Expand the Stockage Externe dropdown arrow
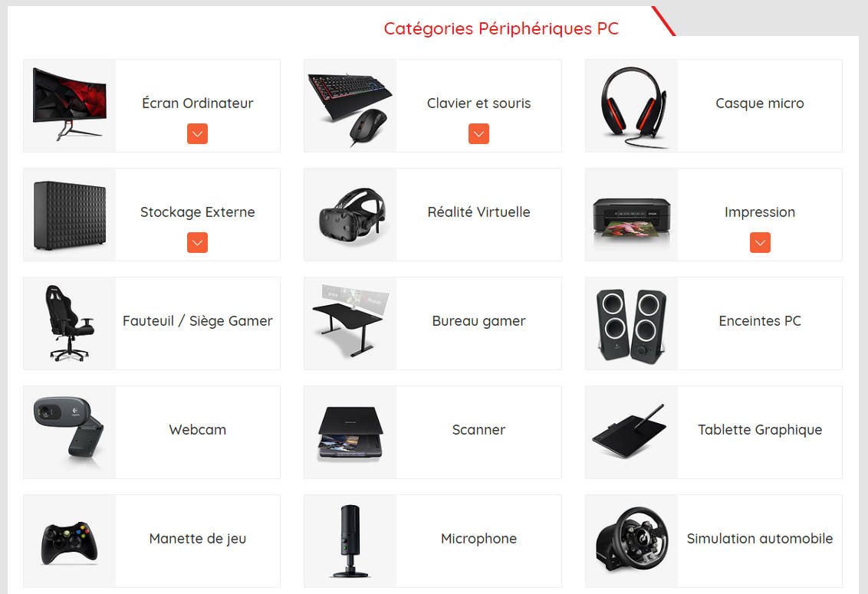The height and width of the screenshot is (594, 868). point(198,242)
